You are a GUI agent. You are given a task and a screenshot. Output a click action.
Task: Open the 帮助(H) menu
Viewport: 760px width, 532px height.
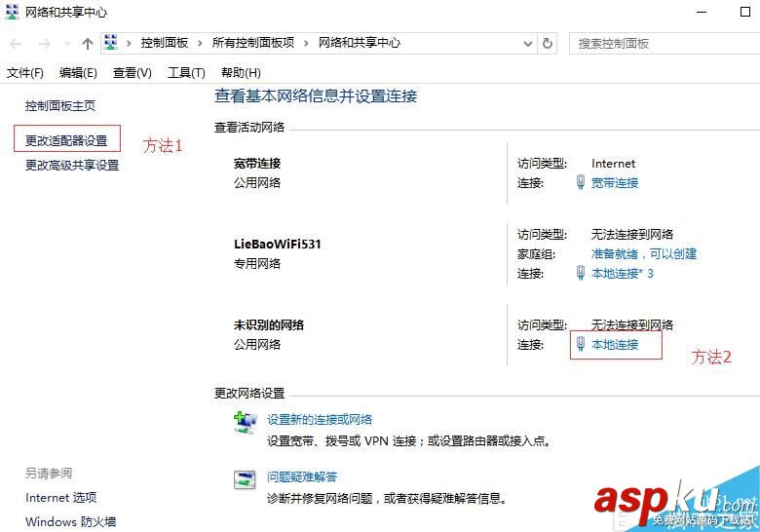tap(241, 73)
